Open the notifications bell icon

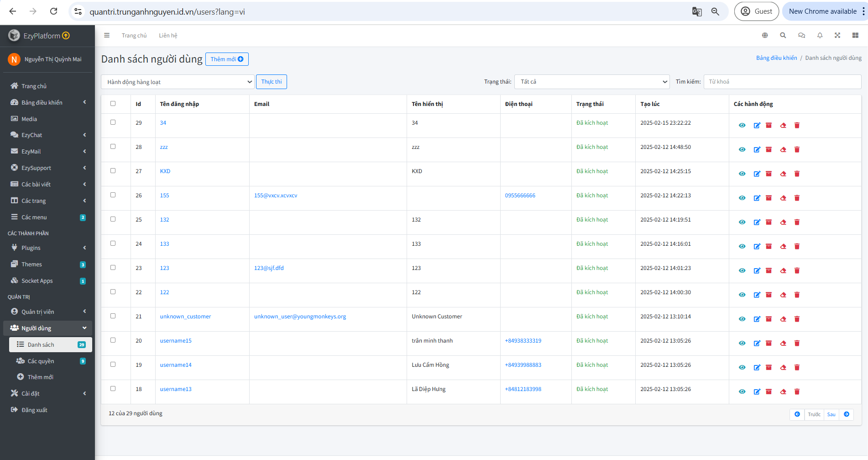click(820, 35)
